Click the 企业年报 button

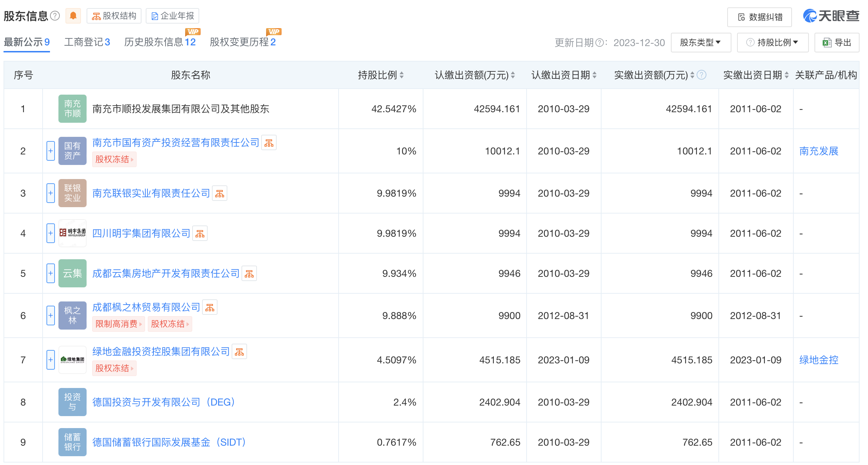coord(172,16)
